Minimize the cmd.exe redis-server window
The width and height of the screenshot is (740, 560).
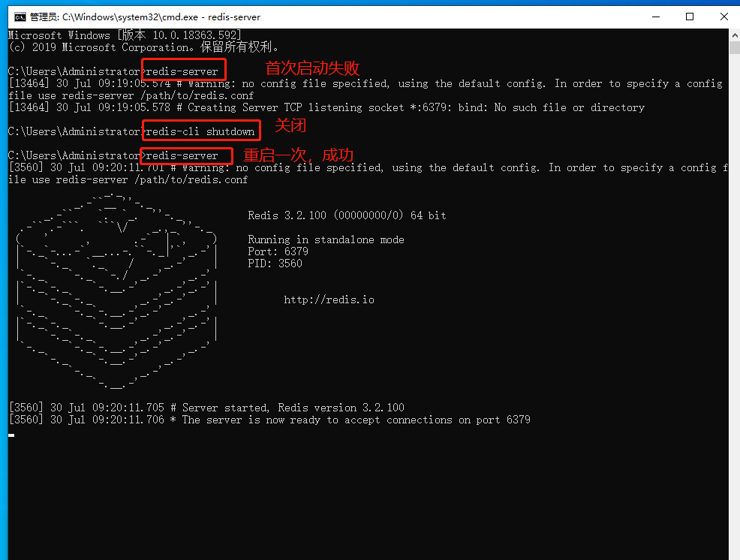click(x=655, y=17)
